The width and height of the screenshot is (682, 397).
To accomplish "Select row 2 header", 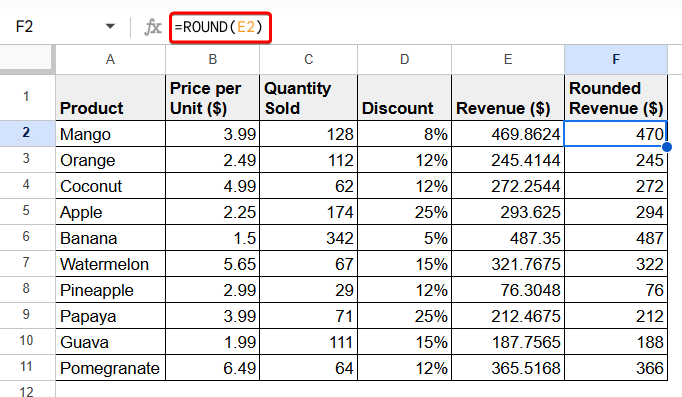I will tap(27, 133).
